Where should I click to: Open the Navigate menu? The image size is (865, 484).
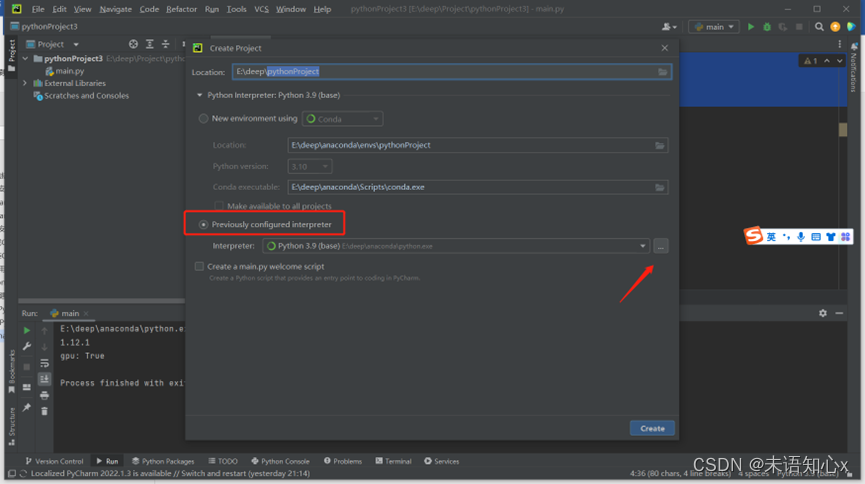pyautogui.click(x=115, y=9)
